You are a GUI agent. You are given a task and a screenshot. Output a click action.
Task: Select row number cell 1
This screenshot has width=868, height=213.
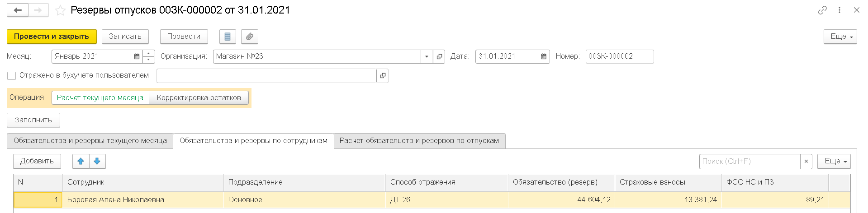38,199
